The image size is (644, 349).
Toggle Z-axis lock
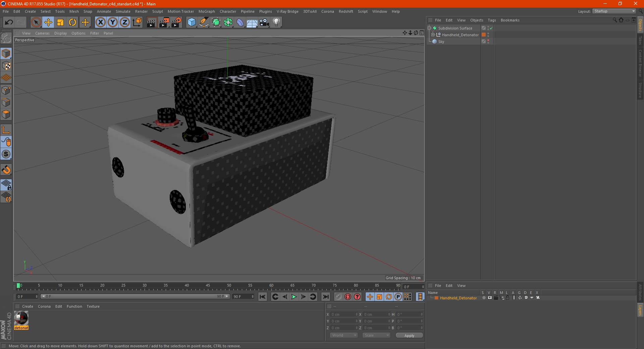tap(125, 22)
